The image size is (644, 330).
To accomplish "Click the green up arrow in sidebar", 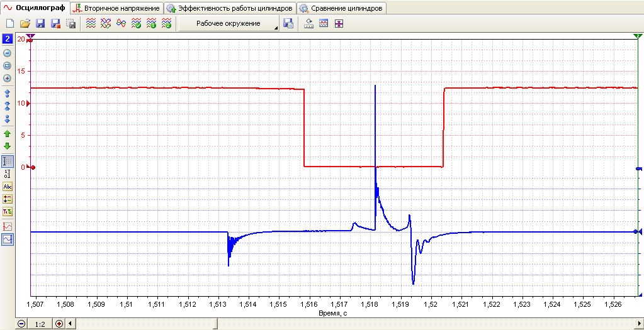I will [x=7, y=134].
